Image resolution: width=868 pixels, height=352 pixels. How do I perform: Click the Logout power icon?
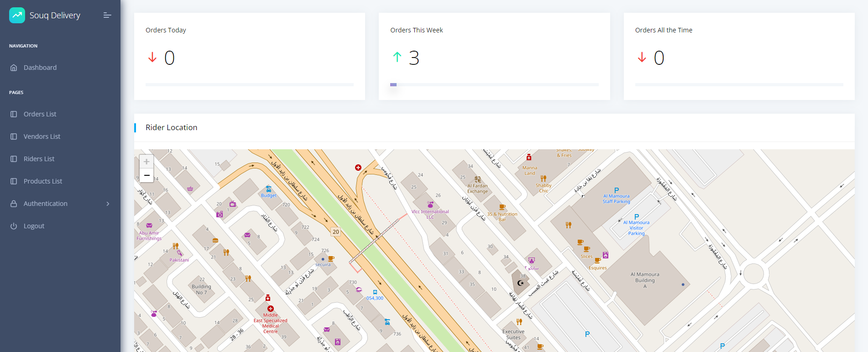14,226
